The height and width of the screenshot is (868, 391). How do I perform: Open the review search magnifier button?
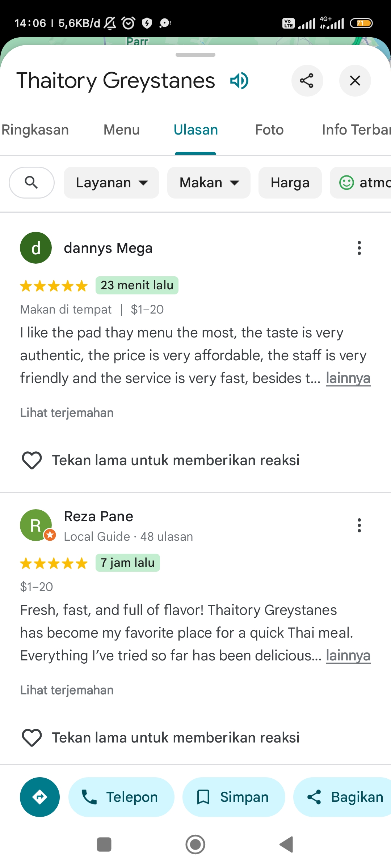point(31,183)
